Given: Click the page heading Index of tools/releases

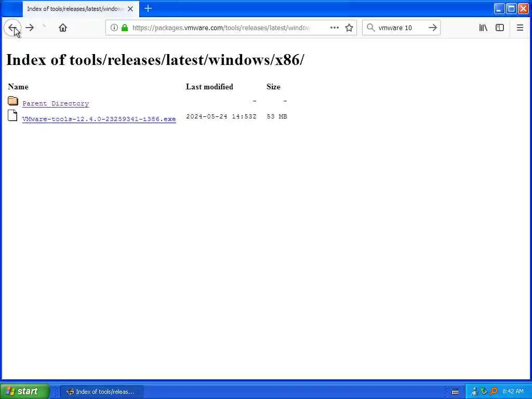Looking at the screenshot, I should tap(155, 60).
